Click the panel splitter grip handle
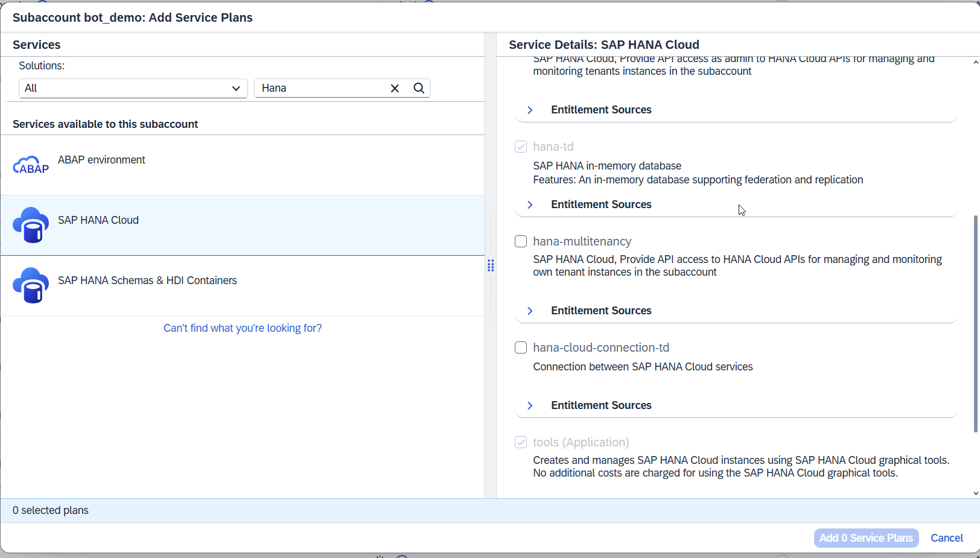Screen dimensions: 980x558 (x=491, y=265)
